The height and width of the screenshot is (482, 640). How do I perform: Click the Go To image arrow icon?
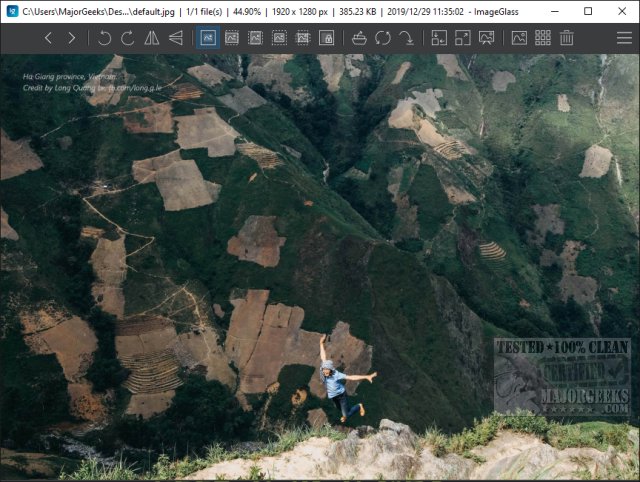pos(406,38)
